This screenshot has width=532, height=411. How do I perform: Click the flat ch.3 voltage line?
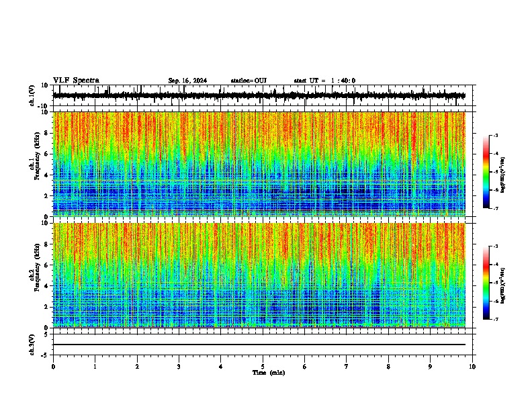point(259,345)
